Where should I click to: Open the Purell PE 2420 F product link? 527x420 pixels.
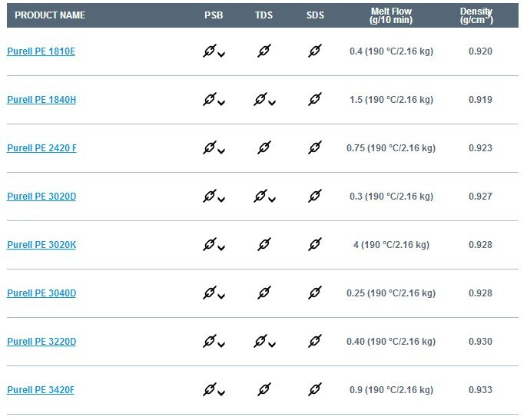click(x=41, y=148)
